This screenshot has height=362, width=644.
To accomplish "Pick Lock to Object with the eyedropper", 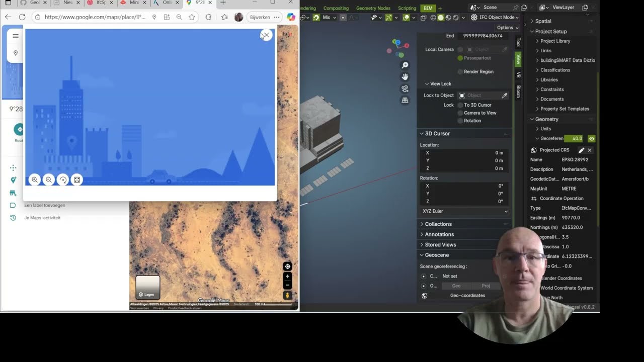I will coord(505,95).
